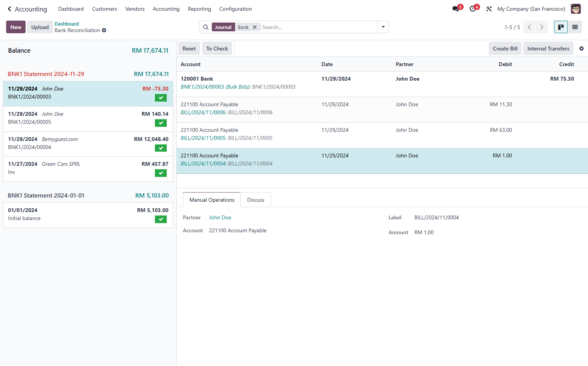588x366 pixels.
Task: Select the BNK1/2024/00005 statement line
Action: (88, 119)
